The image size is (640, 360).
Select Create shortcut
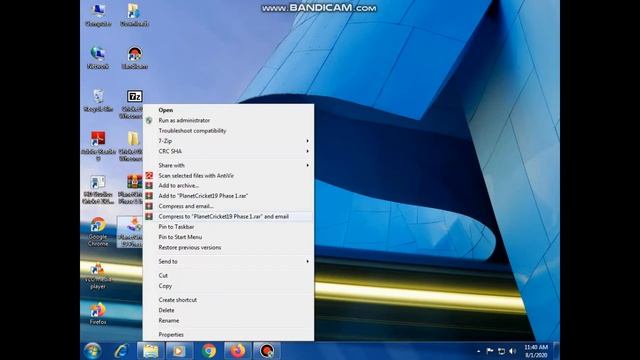tap(228, 300)
